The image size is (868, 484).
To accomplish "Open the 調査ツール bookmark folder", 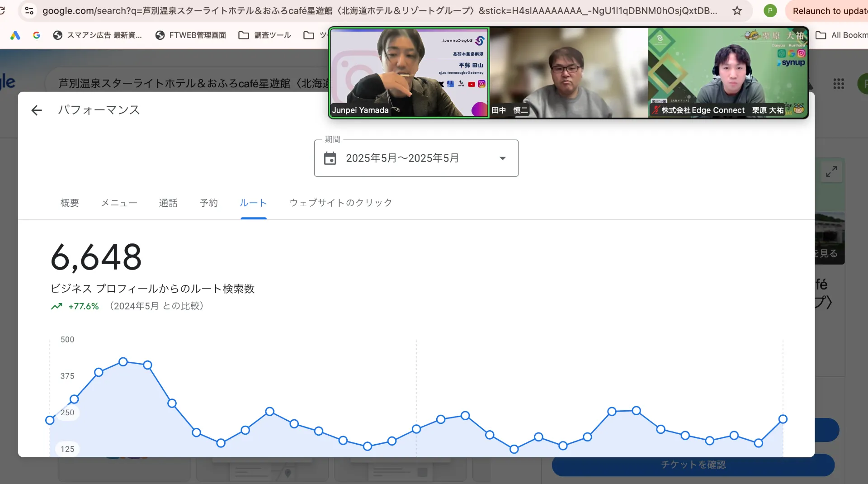I will (265, 35).
